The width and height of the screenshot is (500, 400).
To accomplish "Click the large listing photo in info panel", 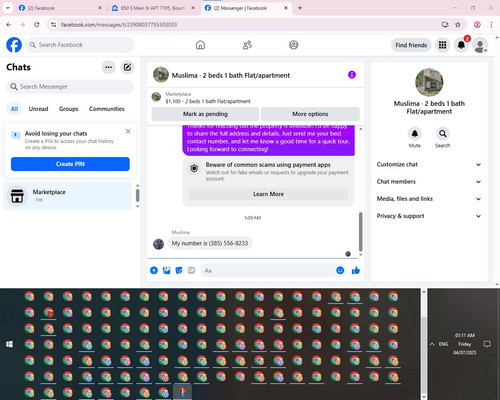I will click(x=429, y=83).
